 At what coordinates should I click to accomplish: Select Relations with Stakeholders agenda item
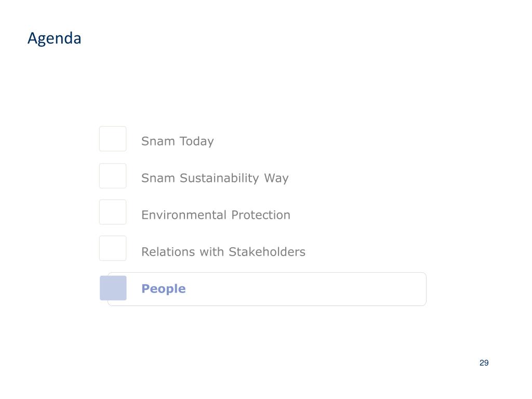coord(223,252)
